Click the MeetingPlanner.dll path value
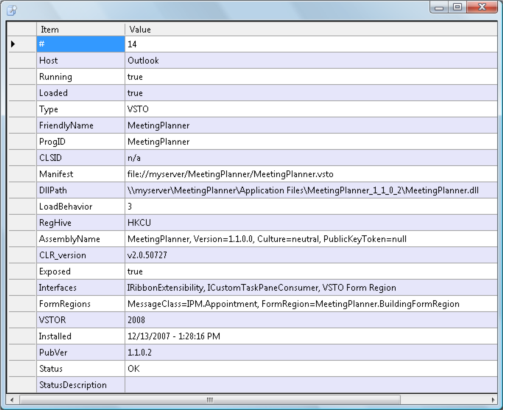The height and width of the screenshot is (411, 505). click(x=311, y=190)
